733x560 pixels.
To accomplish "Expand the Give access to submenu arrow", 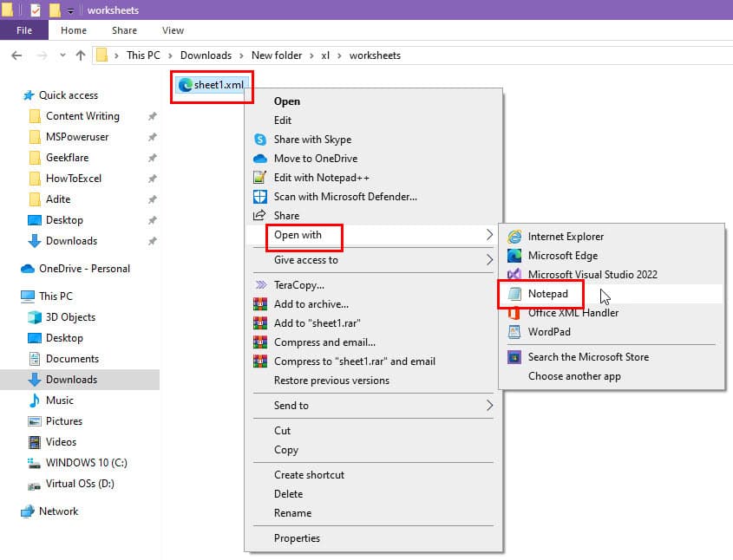I will pos(489,260).
